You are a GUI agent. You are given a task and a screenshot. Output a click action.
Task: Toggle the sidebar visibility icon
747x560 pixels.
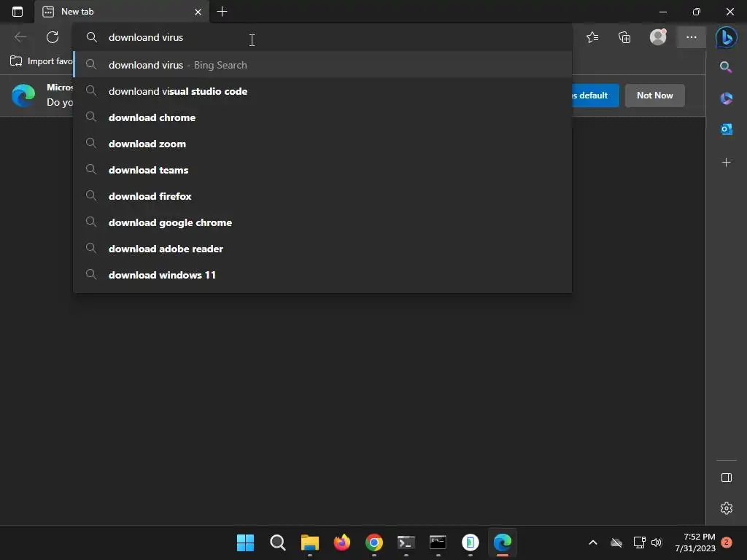(726, 478)
